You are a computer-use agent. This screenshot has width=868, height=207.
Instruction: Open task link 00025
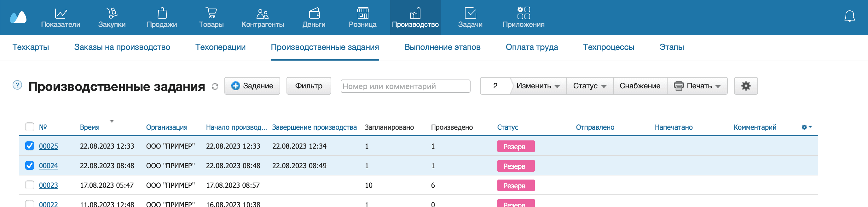click(x=49, y=146)
